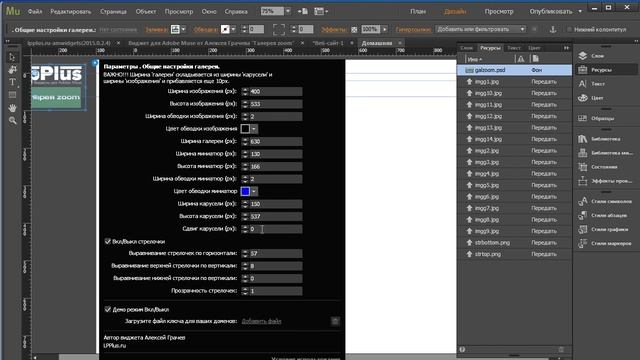Click the Эффекты label link

[x=333, y=29]
